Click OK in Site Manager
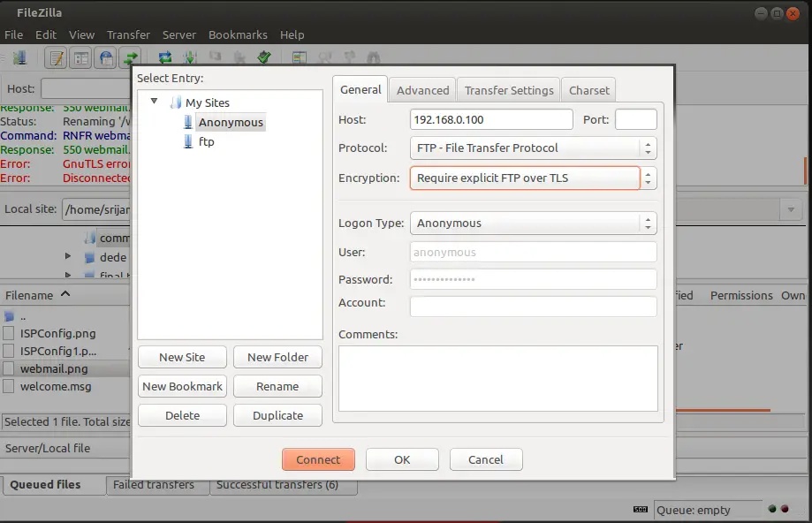 pyautogui.click(x=402, y=459)
